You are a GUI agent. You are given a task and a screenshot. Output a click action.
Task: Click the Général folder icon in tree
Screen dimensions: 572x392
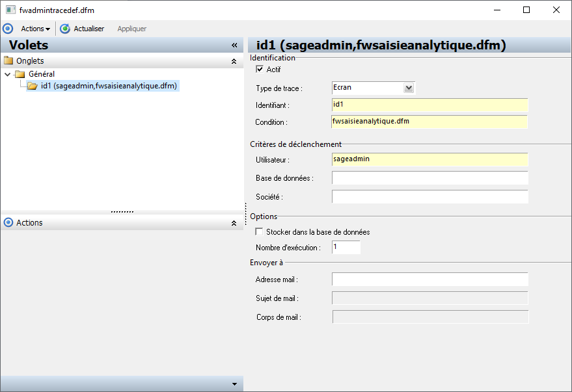[x=20, y=74]
